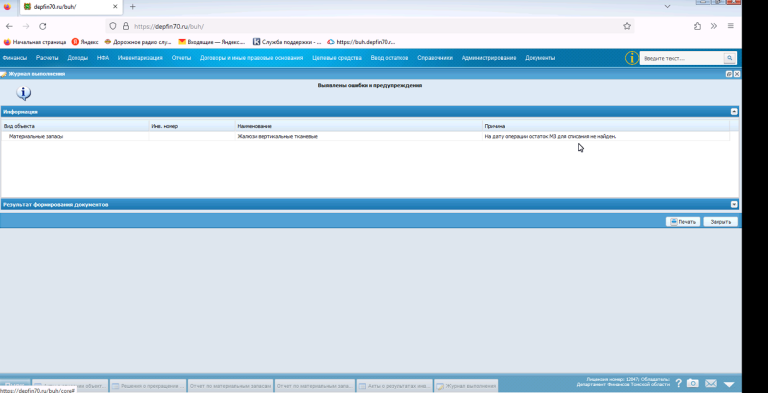Click the Закрыть button
Viewport: 768px width, 393px height.
coord(720,222)
